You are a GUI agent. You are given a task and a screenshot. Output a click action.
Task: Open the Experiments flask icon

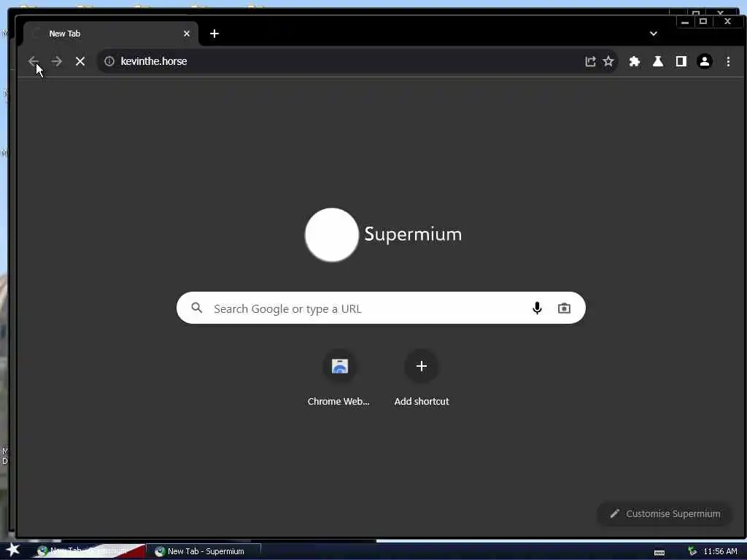tap(658, 61)
